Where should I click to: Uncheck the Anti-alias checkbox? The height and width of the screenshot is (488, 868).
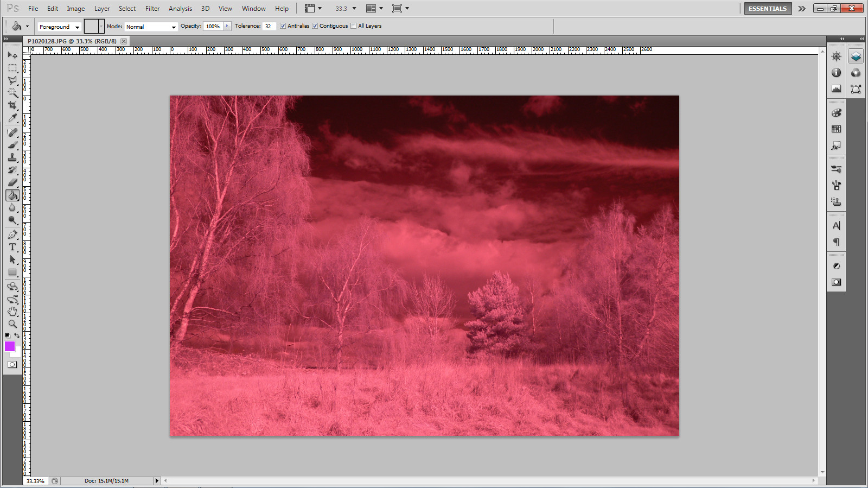pyautogui.click(x=283, y=26)
